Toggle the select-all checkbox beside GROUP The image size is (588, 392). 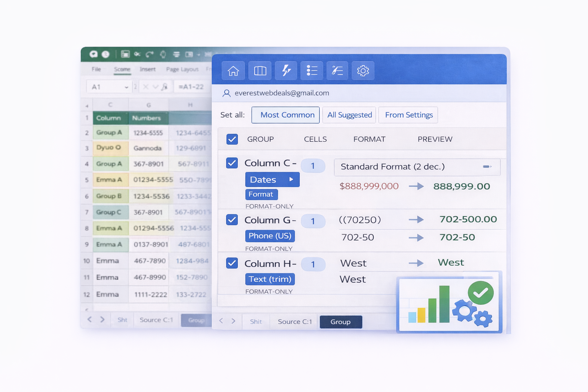(x=232, y=139)
